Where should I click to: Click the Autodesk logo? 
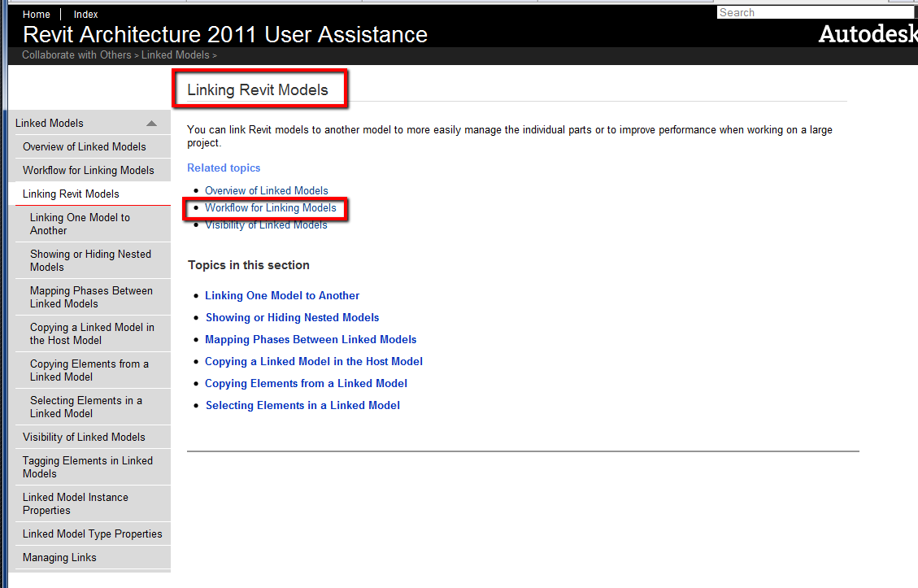(x=868, y=34)
